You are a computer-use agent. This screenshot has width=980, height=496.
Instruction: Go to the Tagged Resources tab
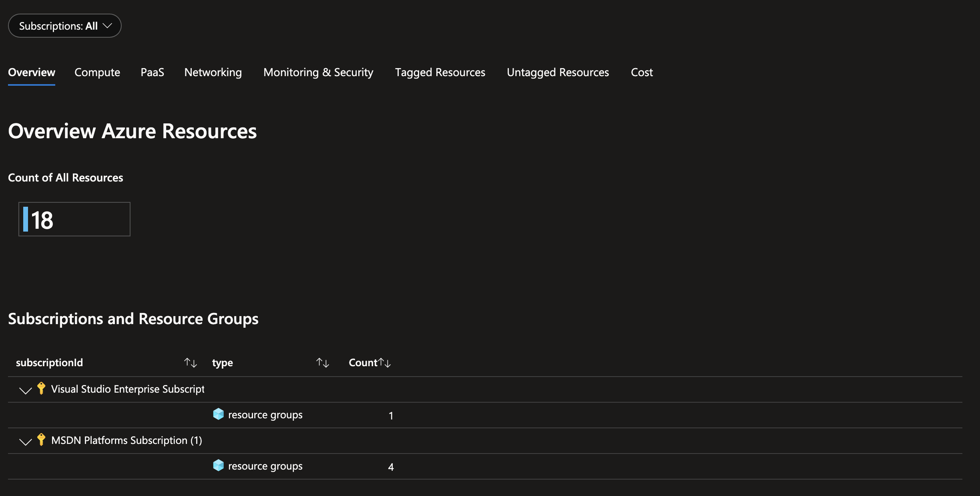click(440, 73)
